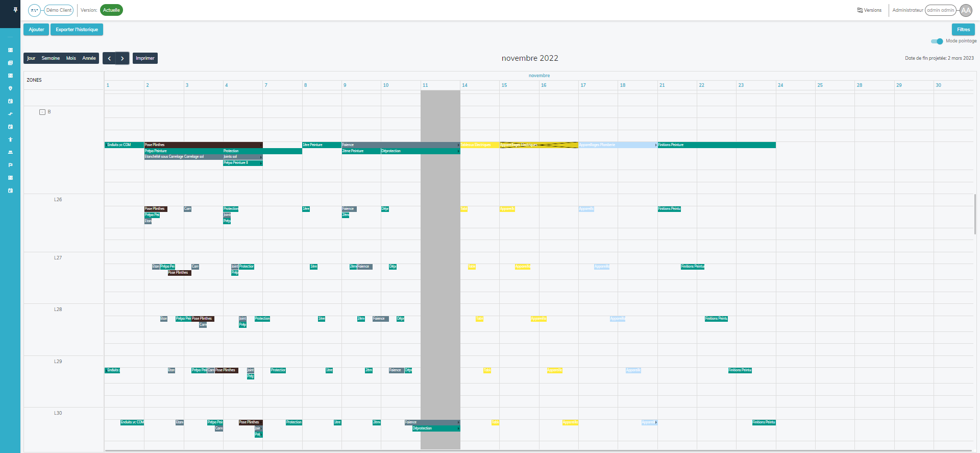
Task: Toggle the Mode pointage switch
Action: 937,41
